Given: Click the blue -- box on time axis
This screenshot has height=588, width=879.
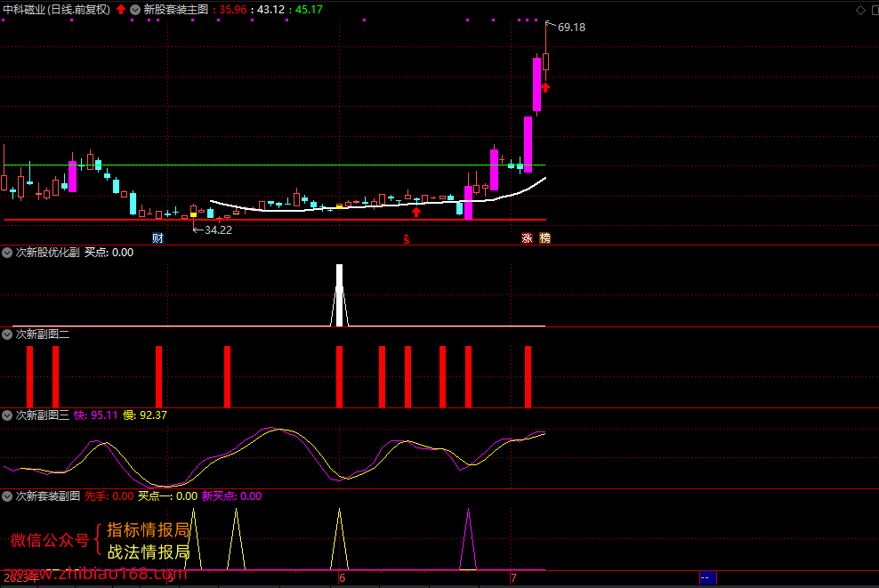Looking at the screenshot, I should (707, 577).
